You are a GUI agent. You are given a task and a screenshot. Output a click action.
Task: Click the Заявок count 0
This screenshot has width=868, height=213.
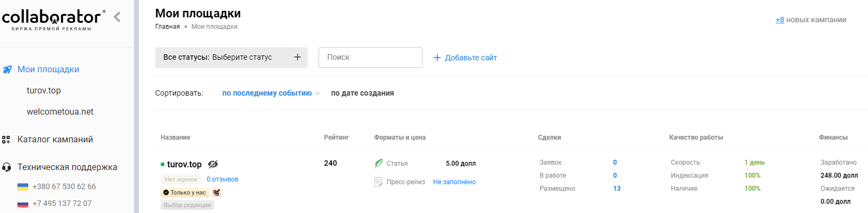coord(615,162)
